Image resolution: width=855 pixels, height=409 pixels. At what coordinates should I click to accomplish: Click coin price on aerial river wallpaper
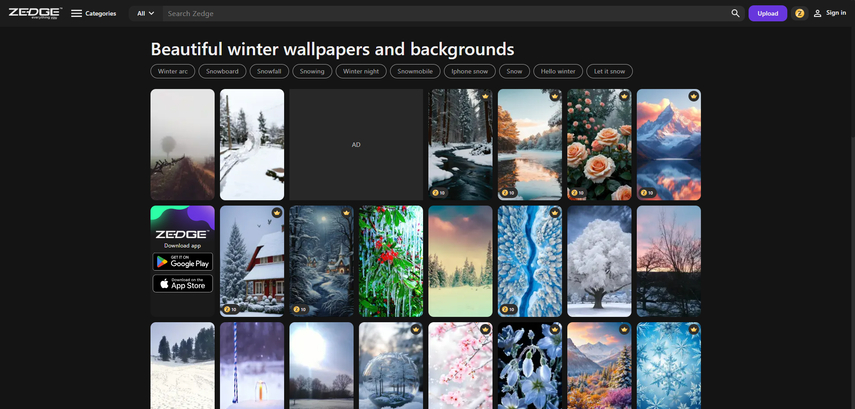pos(509,309)
